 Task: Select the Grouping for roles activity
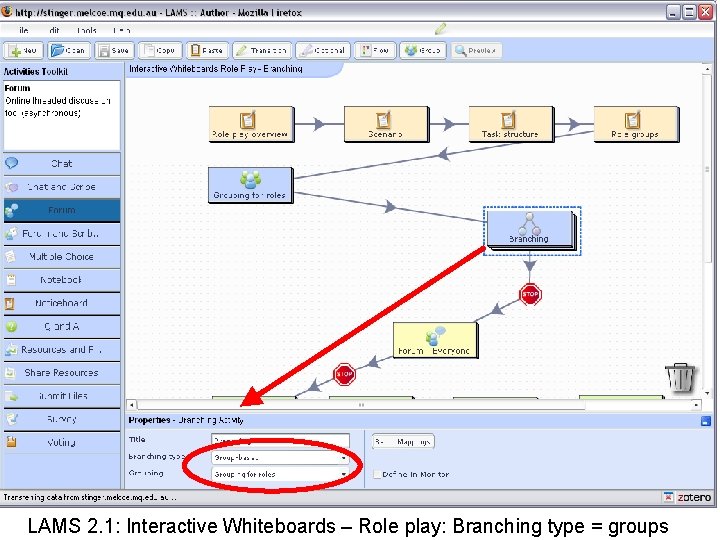pyautogui.click(x=250, y=185)
